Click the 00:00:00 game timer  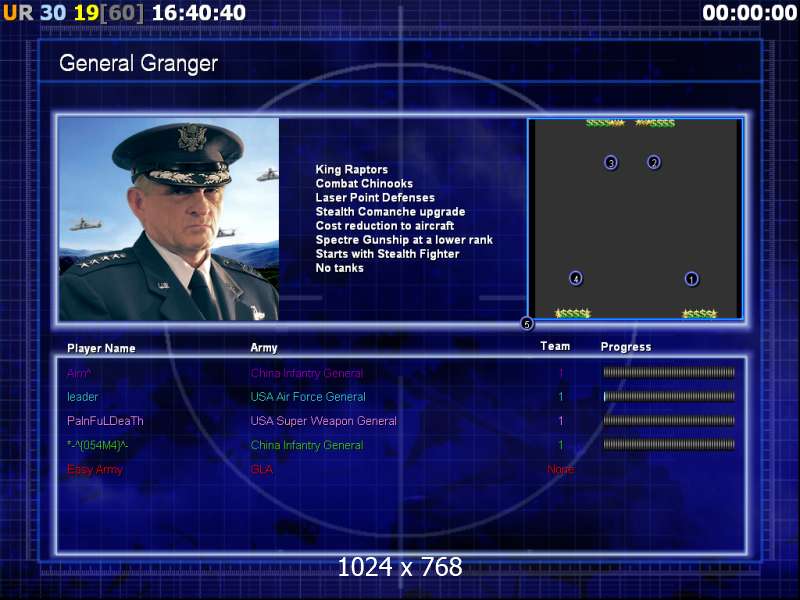pyautogui.click(x=748, y=13)
